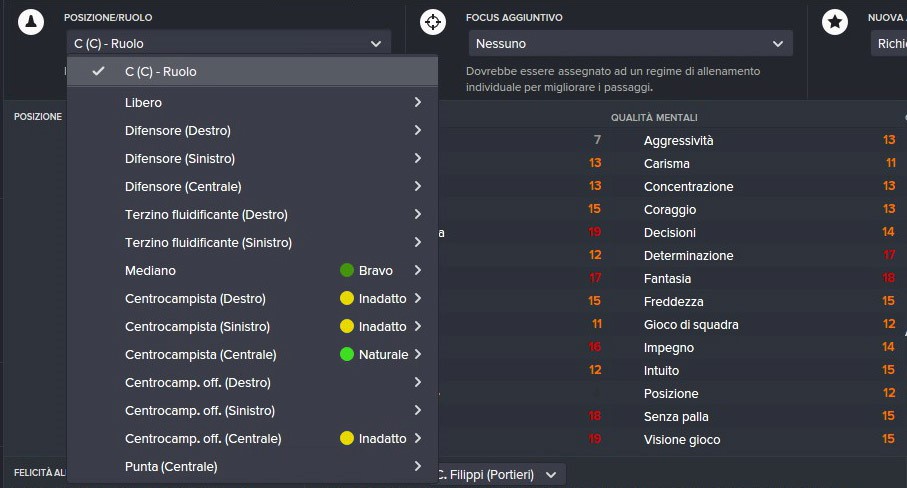Open the Posizione/Ruolo dropdown selector
The width and height of the screenshot is (907, 488).
[x=228, y=43]
